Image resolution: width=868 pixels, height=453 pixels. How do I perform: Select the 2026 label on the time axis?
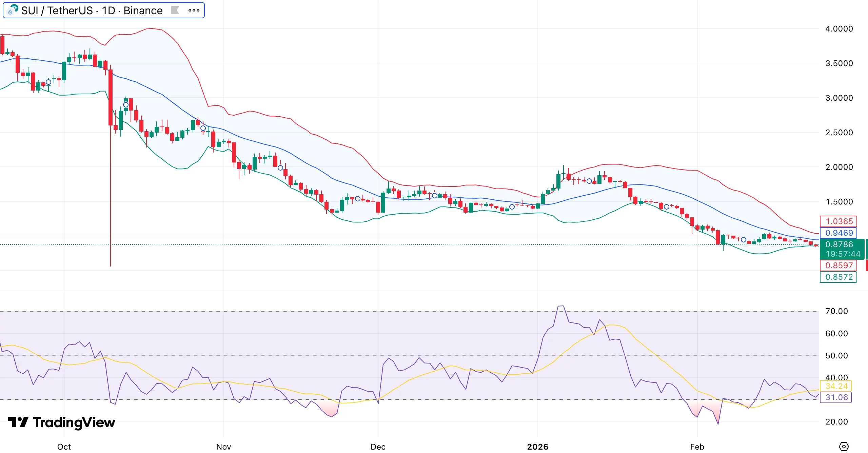539,447
